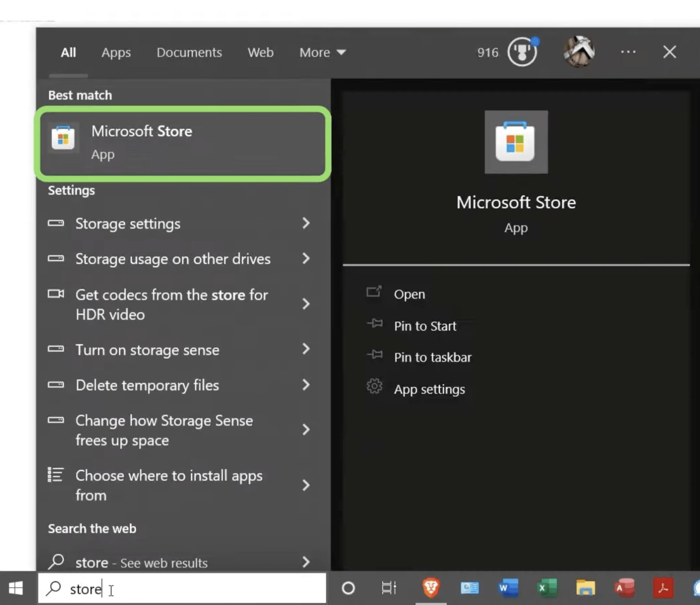Switch to the Documents search tab
Viewport: 700px width, 605px height.
[x=189, y=52]
